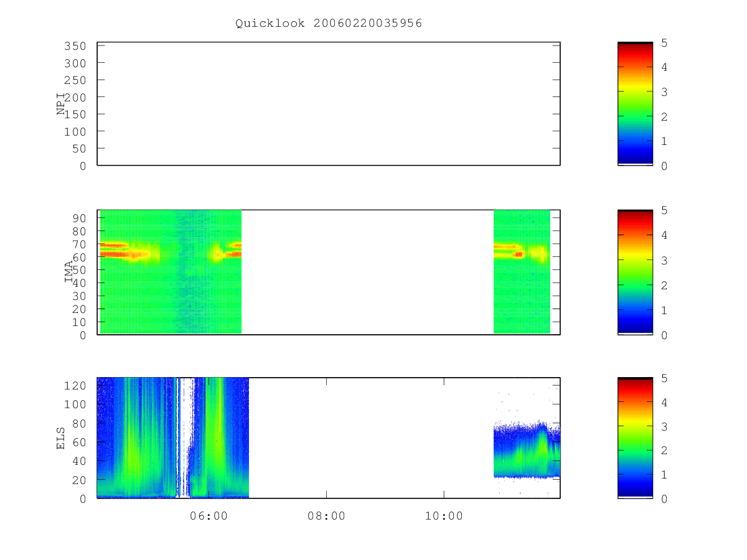
Task: Click the 40 tick on IMA axis
Action: click(x=79, y=283)
